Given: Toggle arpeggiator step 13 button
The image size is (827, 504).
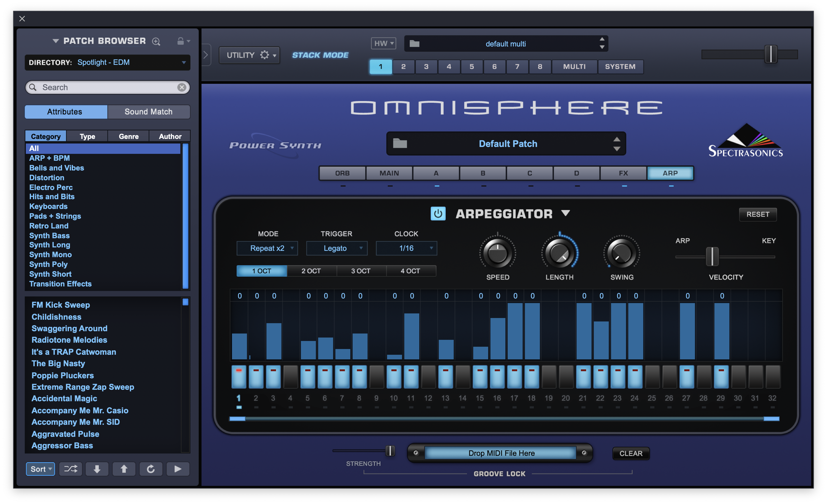Looking at the screenshot, I should pos(445,377).
